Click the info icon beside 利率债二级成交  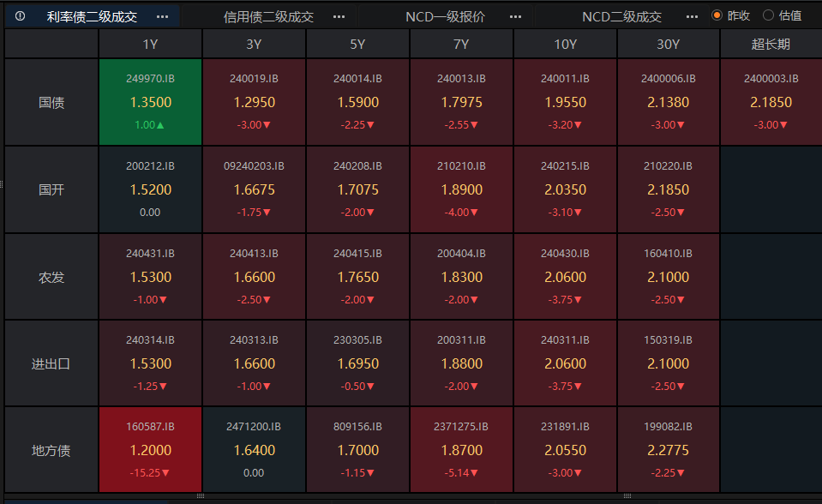[x=21, y=16]
